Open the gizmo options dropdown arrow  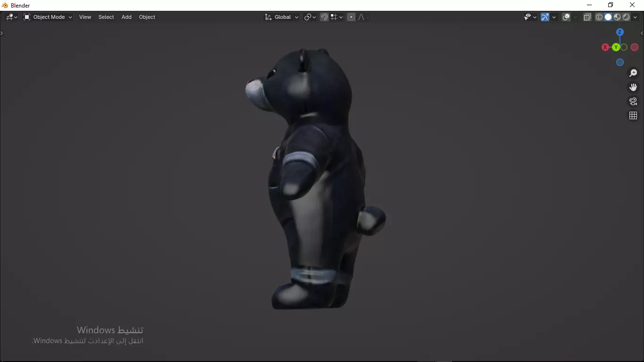554,17
